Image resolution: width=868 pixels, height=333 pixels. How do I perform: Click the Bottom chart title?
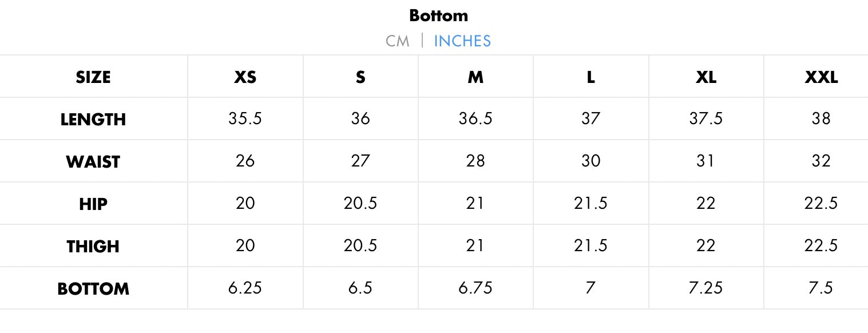(438, 15)
